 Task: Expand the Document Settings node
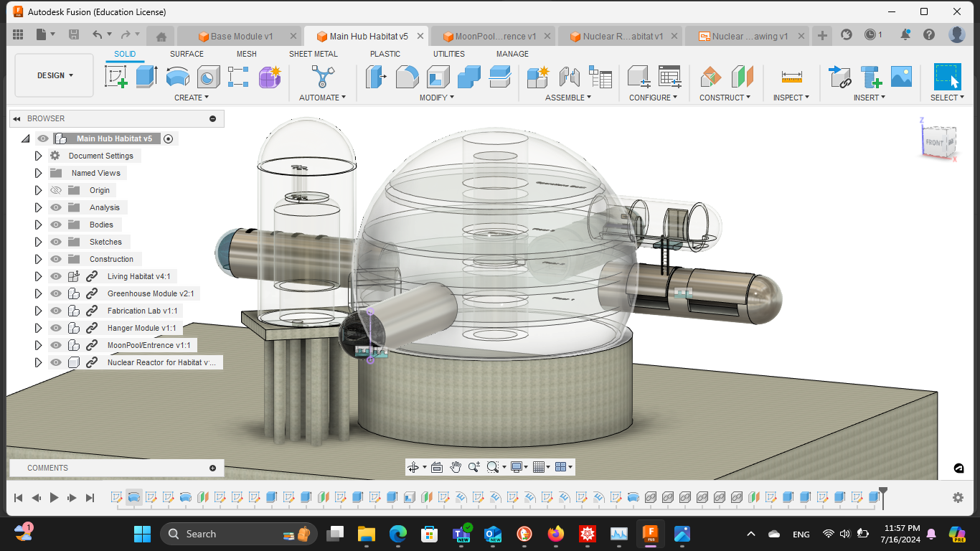tap(38, 156)
